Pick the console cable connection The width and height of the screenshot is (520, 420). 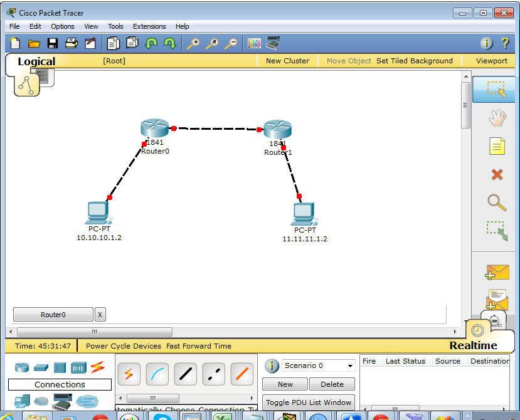[157, 374]
